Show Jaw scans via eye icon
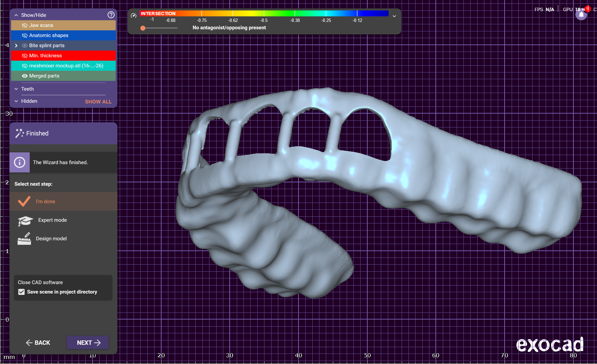Image resolution: width=597 pixels, height=364 pixels. coord(25,25)
